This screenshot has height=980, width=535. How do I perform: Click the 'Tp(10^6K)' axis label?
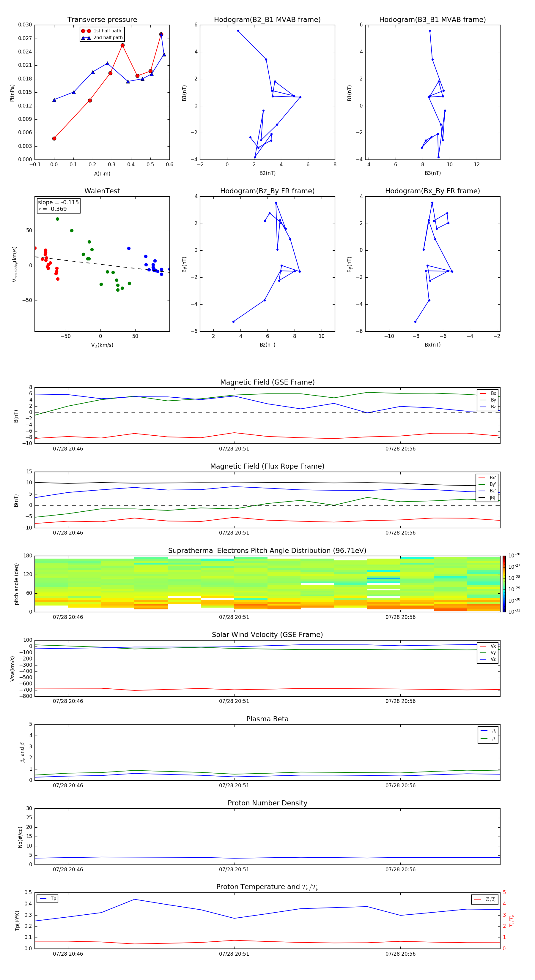tap(17, 921)
